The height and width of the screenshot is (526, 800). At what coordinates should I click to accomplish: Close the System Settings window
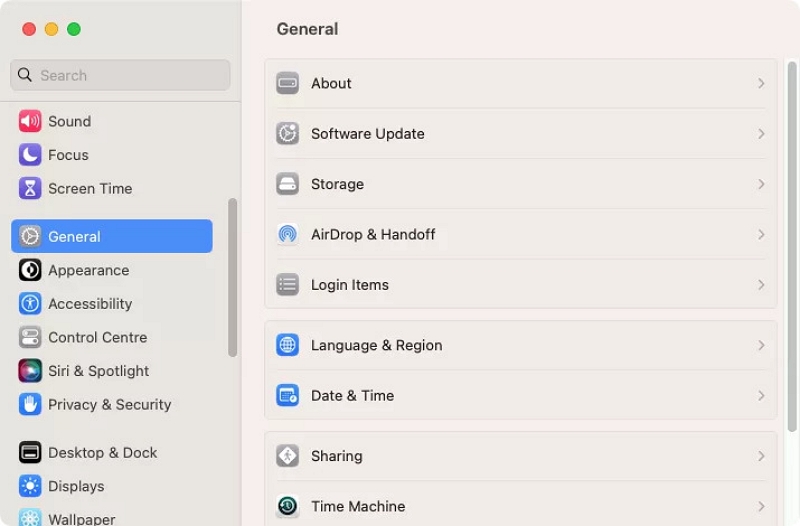[29, 29]
